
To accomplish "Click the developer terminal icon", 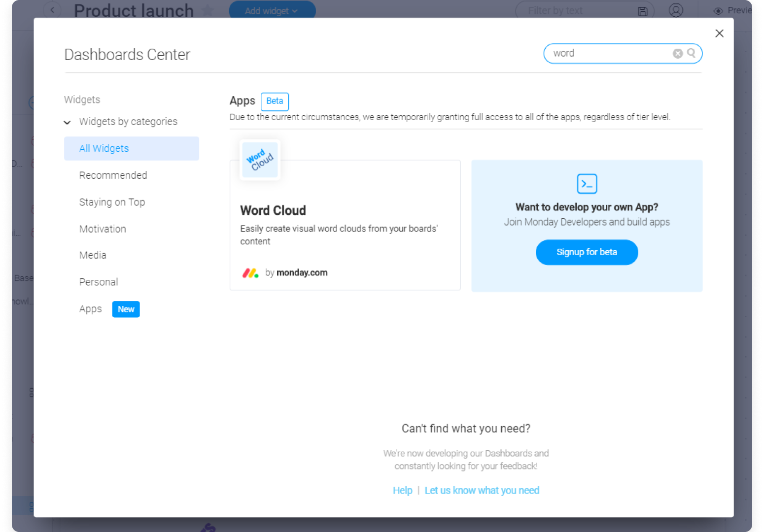I will click(x=587, y=184).
